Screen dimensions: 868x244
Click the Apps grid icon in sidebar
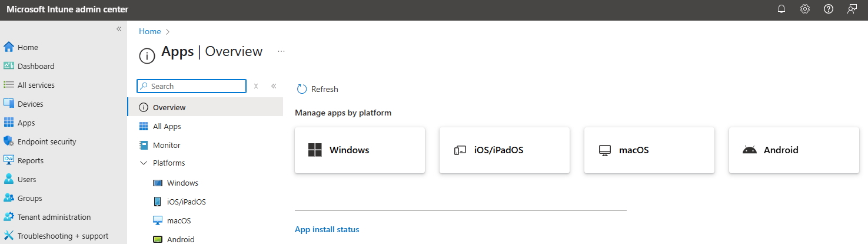9,123
